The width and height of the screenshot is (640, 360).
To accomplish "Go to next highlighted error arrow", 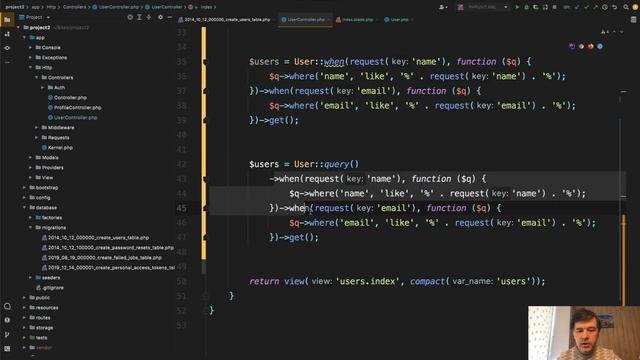I will 622,31.
